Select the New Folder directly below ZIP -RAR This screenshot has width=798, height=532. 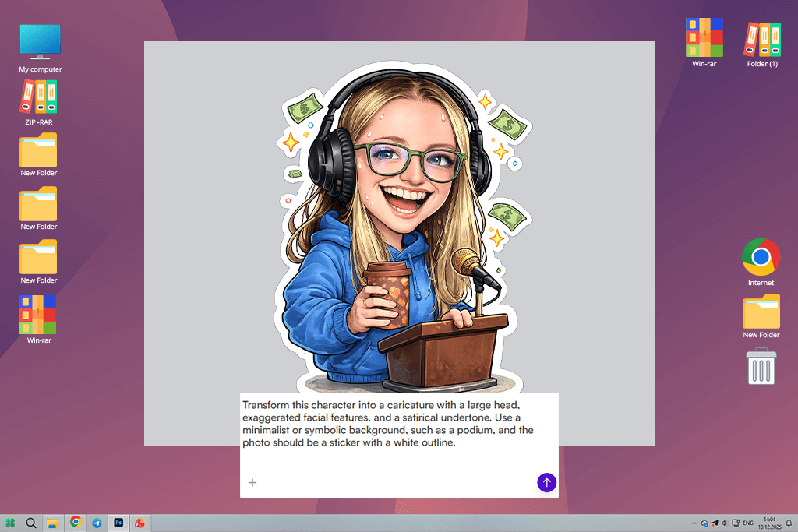[39, 155]
